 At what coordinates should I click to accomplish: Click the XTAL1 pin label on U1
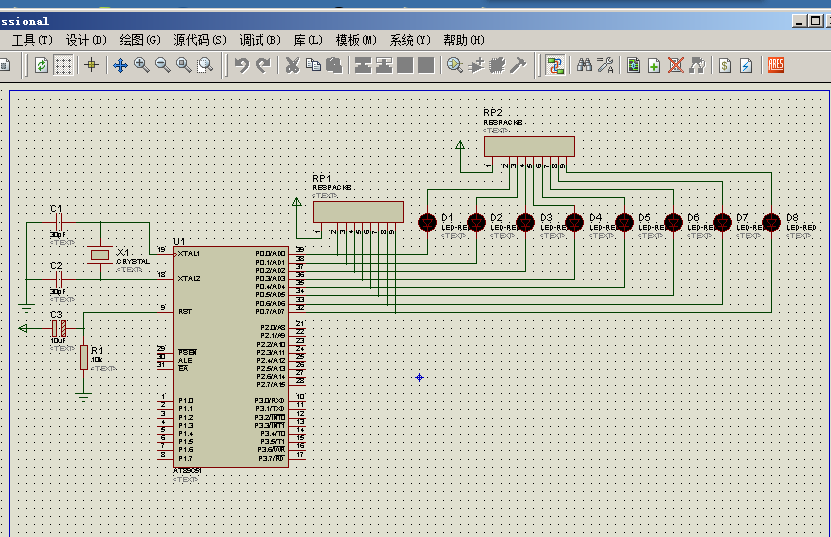189,254
